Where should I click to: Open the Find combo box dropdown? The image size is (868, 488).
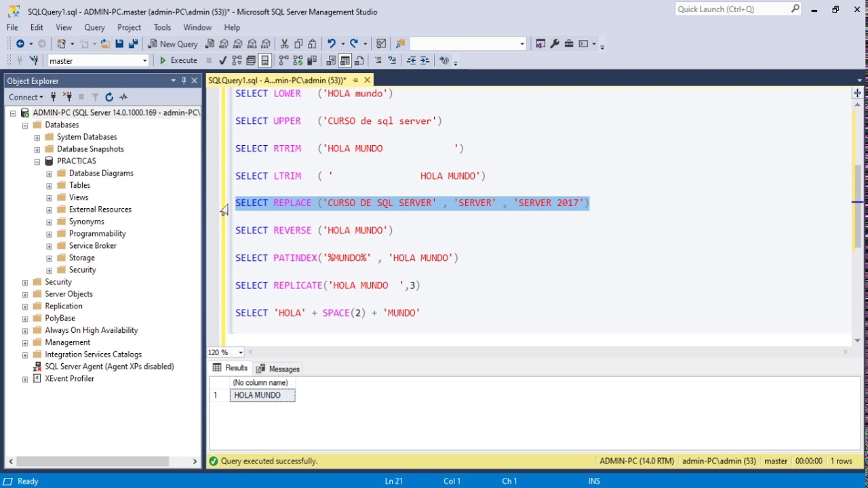pos(522,43)
